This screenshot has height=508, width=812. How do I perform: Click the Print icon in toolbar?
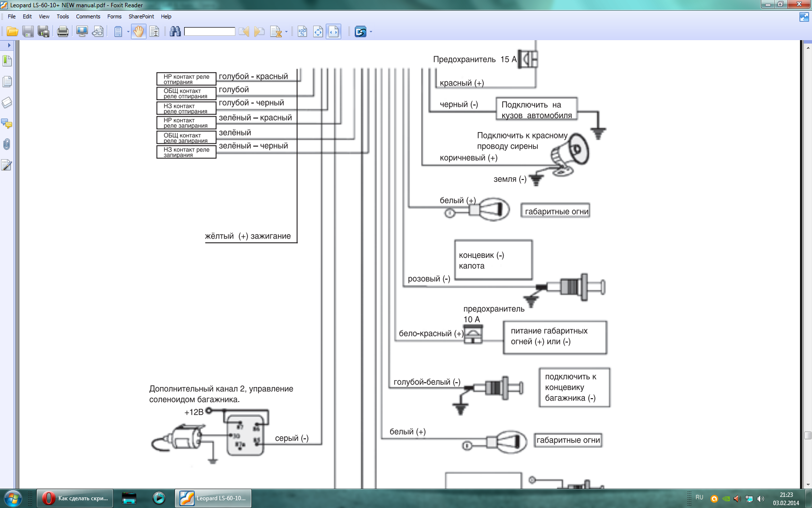point(62,32)
